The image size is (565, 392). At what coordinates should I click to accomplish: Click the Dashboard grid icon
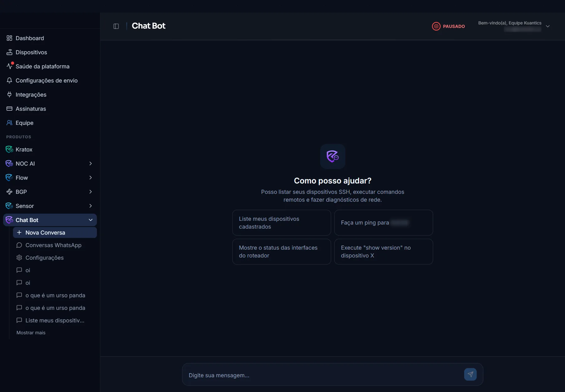(x=9, y=38)
